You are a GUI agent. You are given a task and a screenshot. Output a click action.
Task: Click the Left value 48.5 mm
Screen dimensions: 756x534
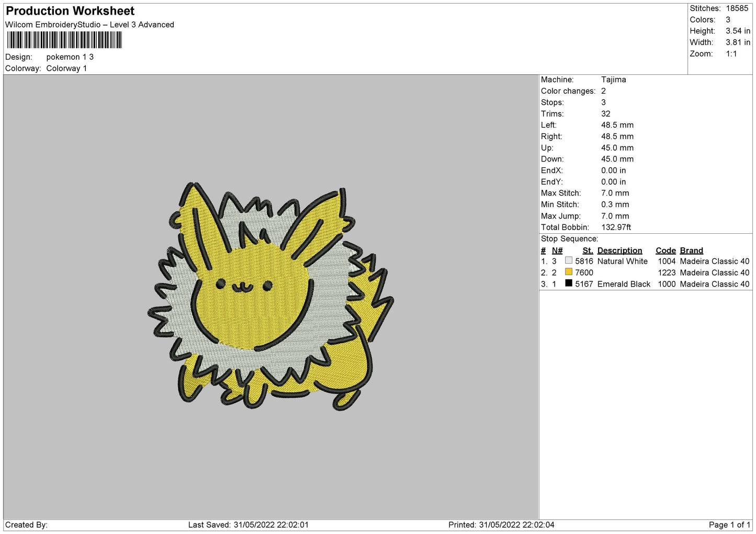coord(617,125)
